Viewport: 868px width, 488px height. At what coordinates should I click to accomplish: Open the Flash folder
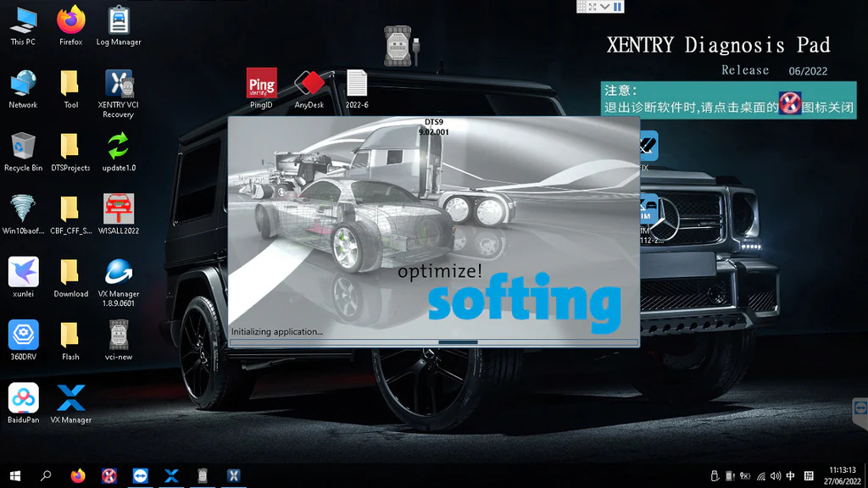point(71,341)
